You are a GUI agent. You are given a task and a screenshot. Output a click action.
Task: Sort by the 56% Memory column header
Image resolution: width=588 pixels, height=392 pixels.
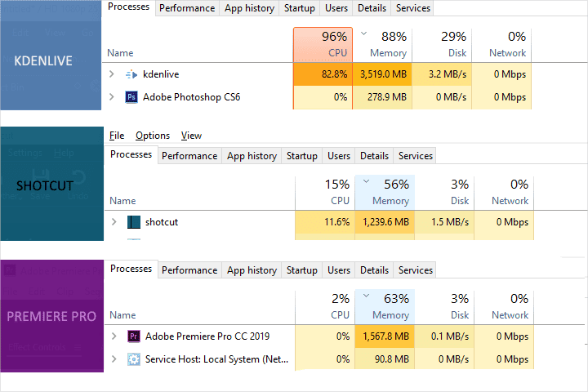384,192
